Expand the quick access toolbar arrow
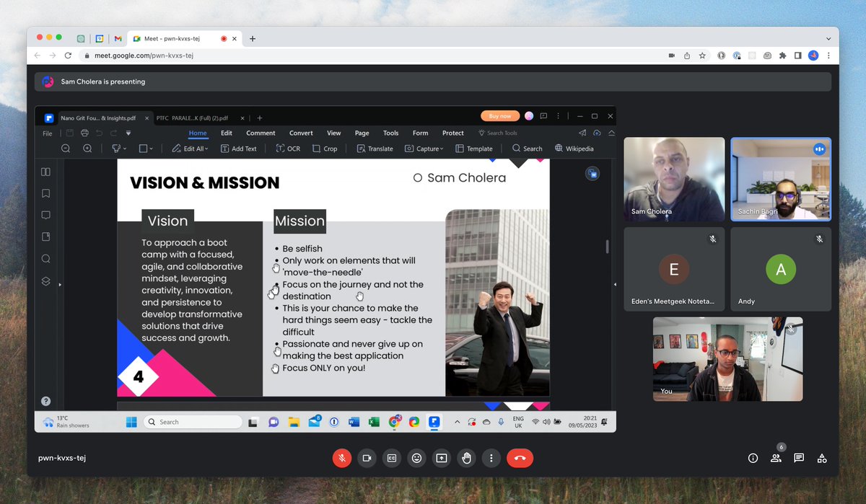Screen dimensions: 866x504 pos(128,133)
